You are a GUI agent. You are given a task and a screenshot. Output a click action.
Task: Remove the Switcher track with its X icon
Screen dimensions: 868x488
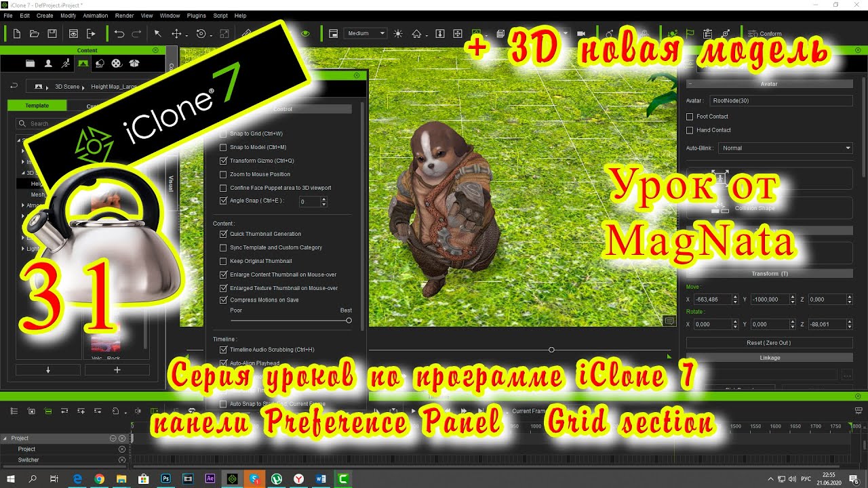point(122,460)
